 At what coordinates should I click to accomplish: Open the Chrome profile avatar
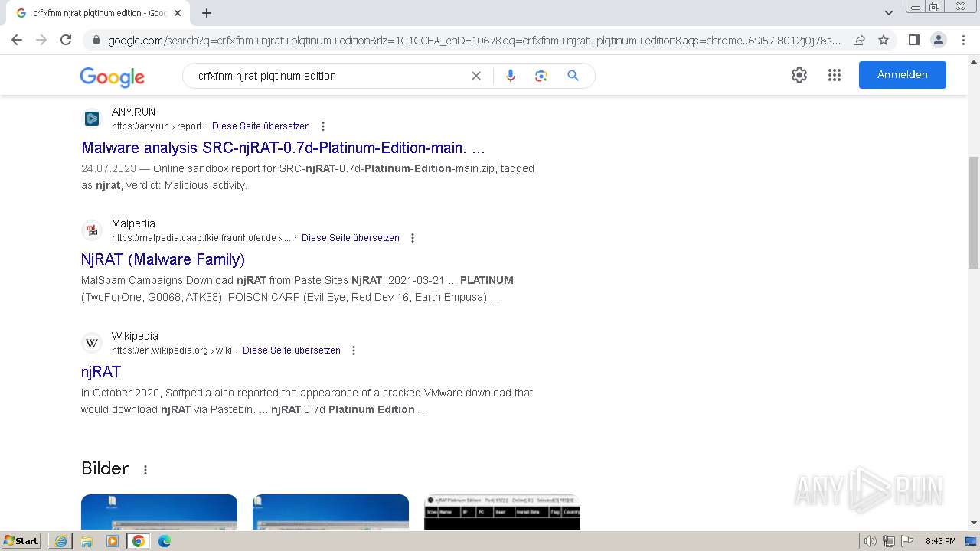(938, 40)
